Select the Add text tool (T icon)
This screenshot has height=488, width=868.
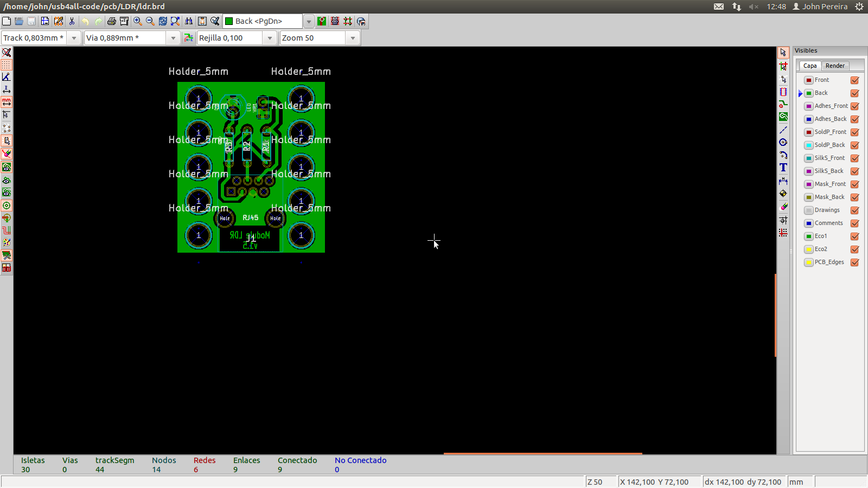pos(783,168)
